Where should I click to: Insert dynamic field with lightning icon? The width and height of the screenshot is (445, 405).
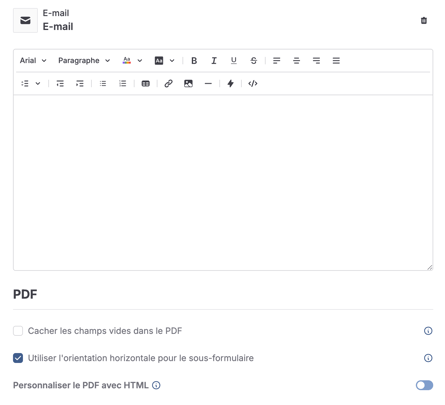[230, 83]
